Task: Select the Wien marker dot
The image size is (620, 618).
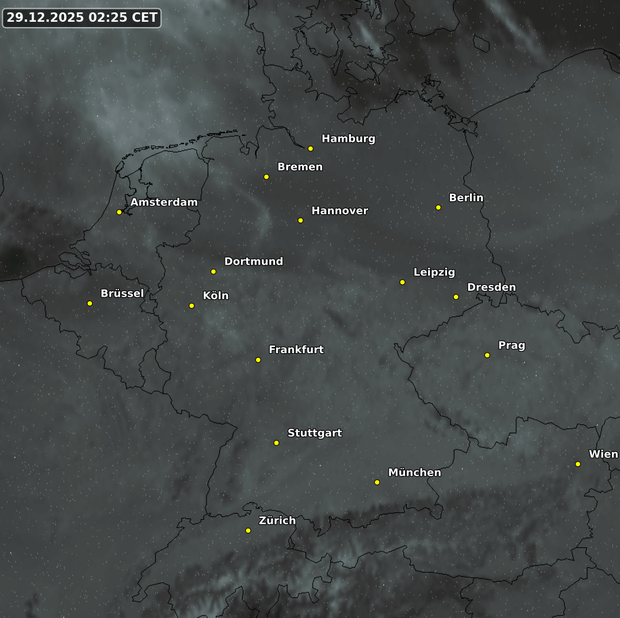Action: (x=578, y=463)
